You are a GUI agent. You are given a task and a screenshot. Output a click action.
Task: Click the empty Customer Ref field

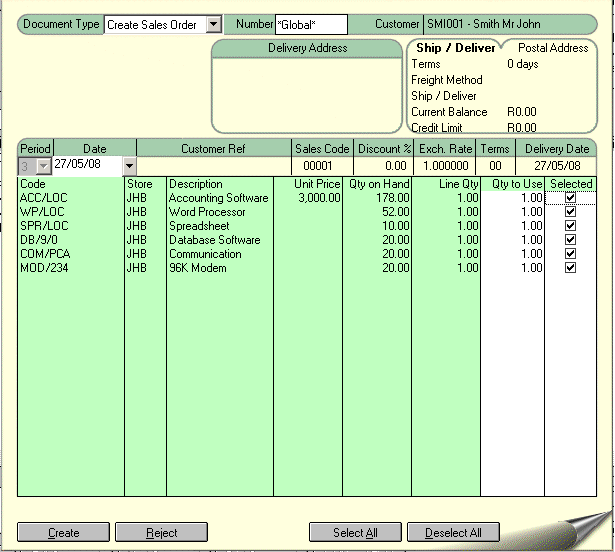tap(214, 166)
